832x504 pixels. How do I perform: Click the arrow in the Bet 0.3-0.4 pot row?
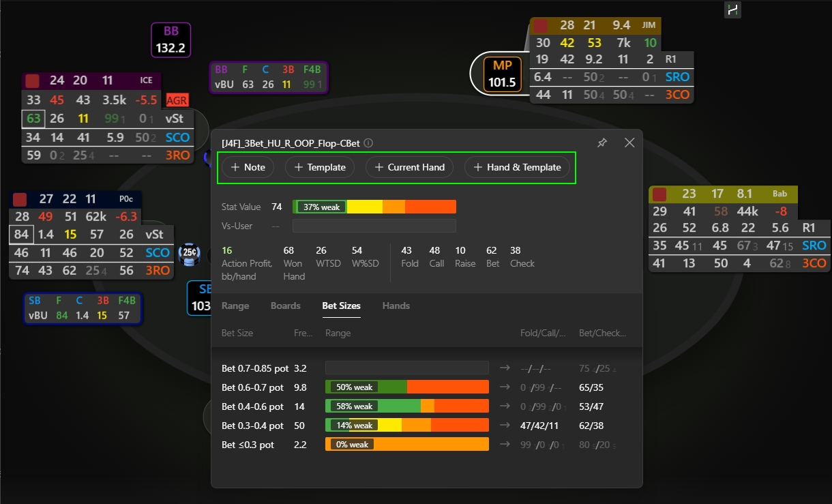tap(505, 426)
